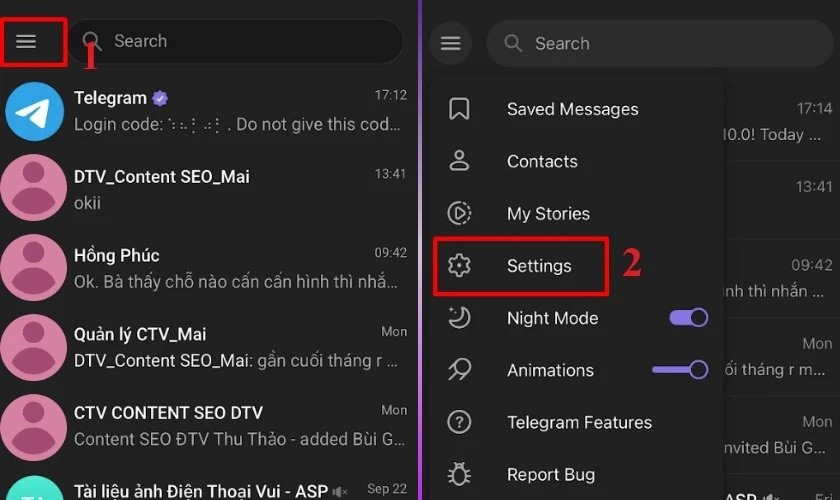Click the Animations label
The image size is (840, 500).
click(x=550, y=370)
